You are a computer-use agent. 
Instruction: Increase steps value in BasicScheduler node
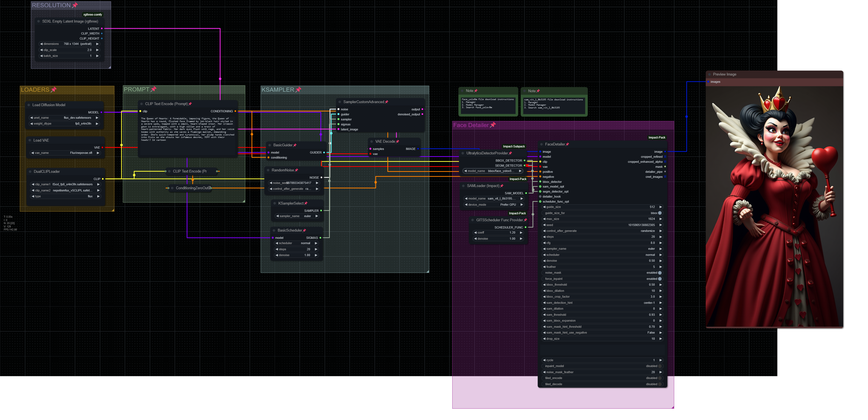[x=316, y=249]
